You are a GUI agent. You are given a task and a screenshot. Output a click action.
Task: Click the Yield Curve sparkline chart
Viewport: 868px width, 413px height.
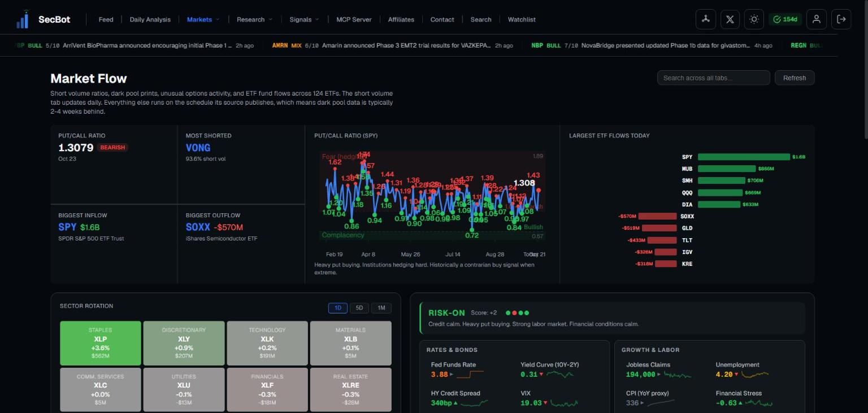click(560, 375)
